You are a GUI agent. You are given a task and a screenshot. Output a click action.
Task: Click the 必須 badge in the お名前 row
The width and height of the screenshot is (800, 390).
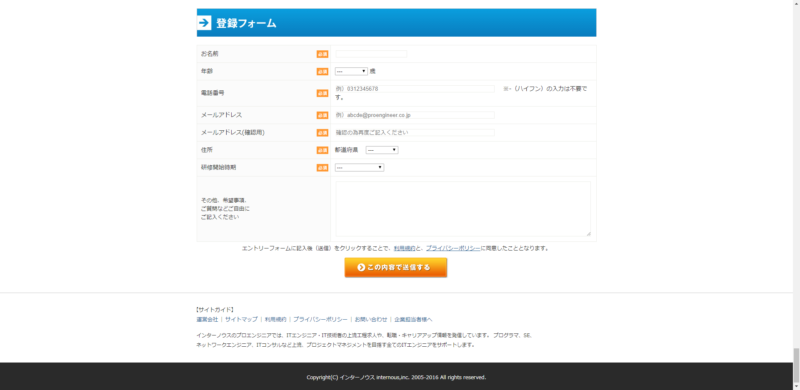pos(322,54)
